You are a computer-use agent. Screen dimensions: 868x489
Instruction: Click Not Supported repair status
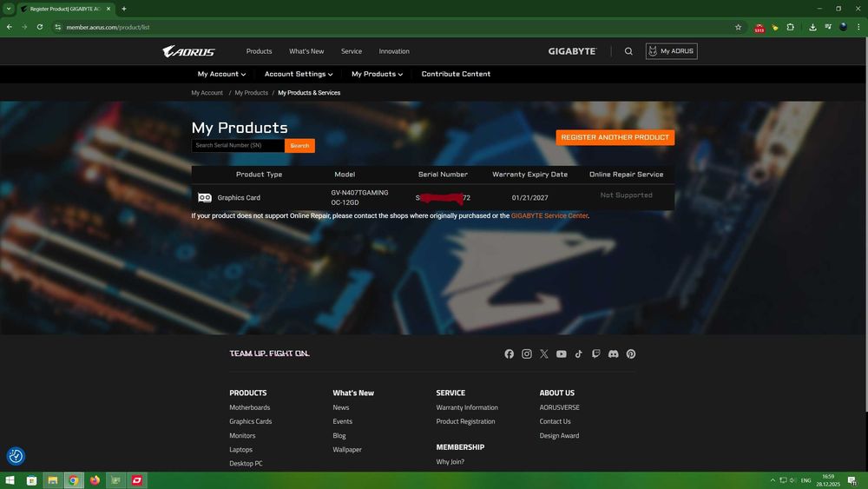(x=626, y=195)
